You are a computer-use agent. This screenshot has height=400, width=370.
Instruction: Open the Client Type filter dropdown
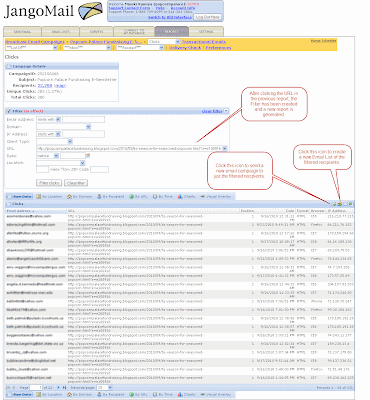tap(70, 141)
